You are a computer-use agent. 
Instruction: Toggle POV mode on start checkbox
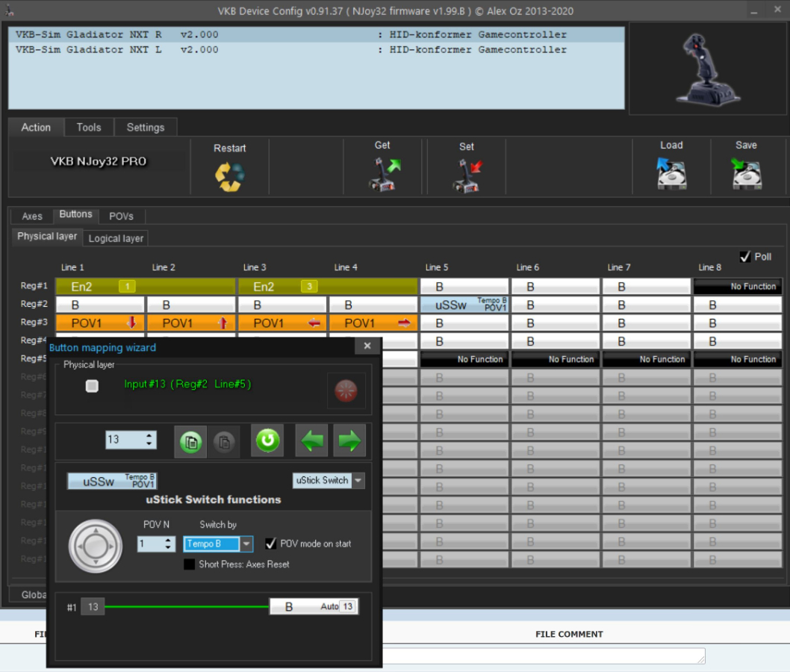[x=271, y=544]
